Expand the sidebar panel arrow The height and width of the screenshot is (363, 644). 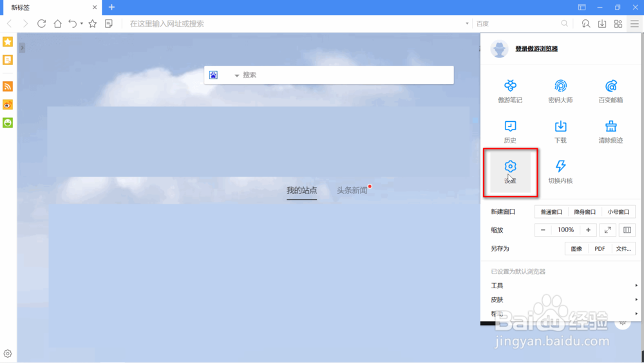tap(22, 48)
